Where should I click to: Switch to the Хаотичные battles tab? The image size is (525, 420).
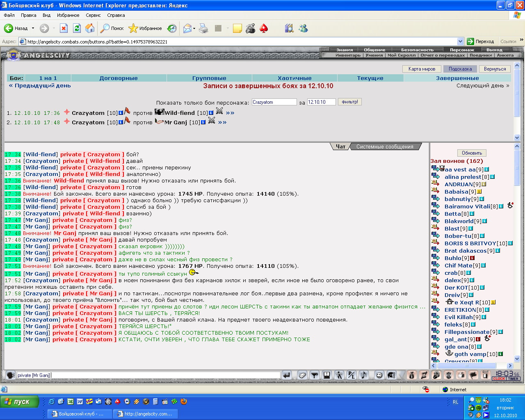point(294,78)
